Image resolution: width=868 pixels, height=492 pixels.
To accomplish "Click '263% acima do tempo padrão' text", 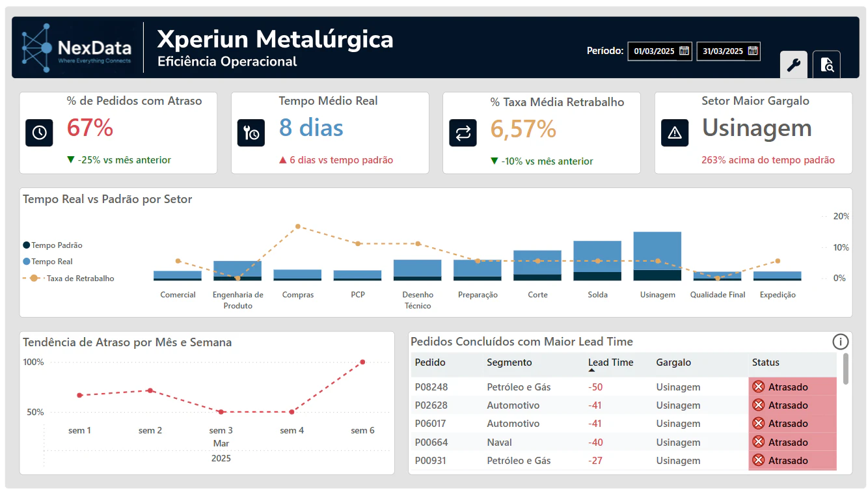I will tap(768, 160).
